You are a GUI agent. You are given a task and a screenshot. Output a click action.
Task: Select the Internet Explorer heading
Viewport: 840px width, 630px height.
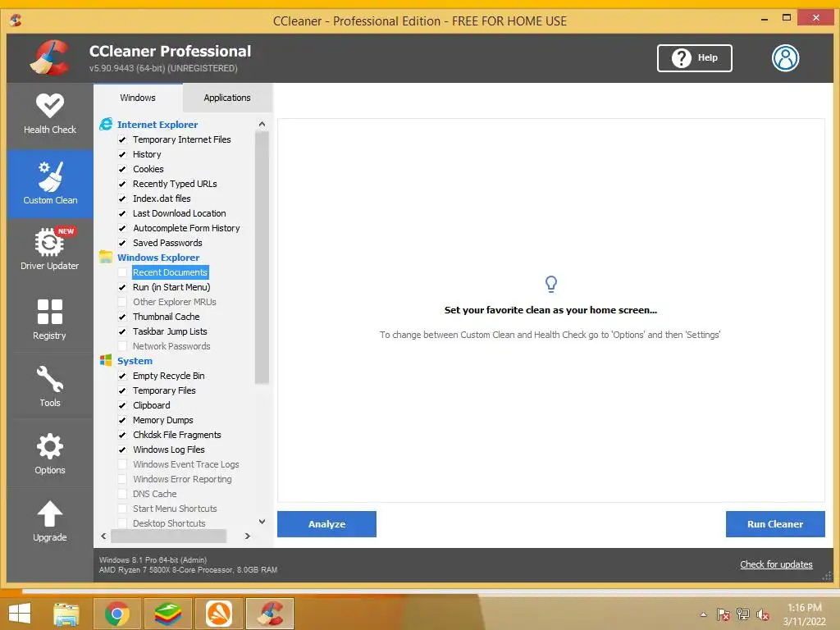coord(157,125)
